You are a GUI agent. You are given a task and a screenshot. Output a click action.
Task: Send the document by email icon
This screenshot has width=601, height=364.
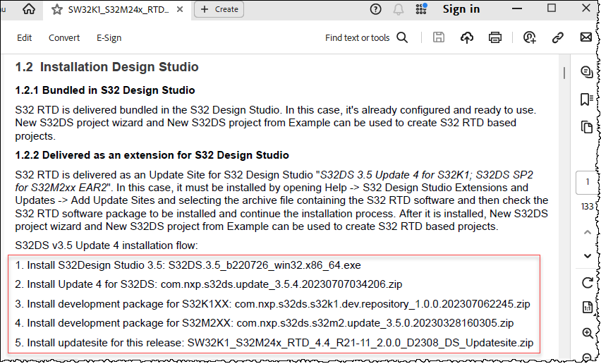tap(585, 38)
